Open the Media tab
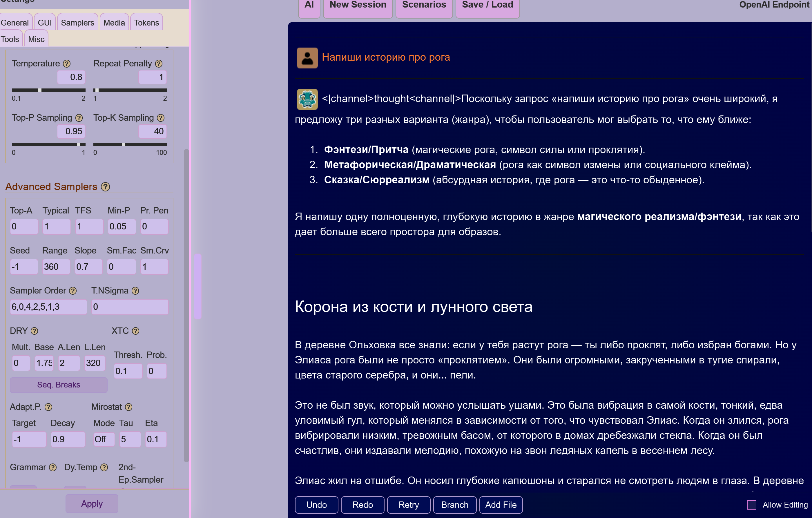812x518 pixels. tap(114, 22)
